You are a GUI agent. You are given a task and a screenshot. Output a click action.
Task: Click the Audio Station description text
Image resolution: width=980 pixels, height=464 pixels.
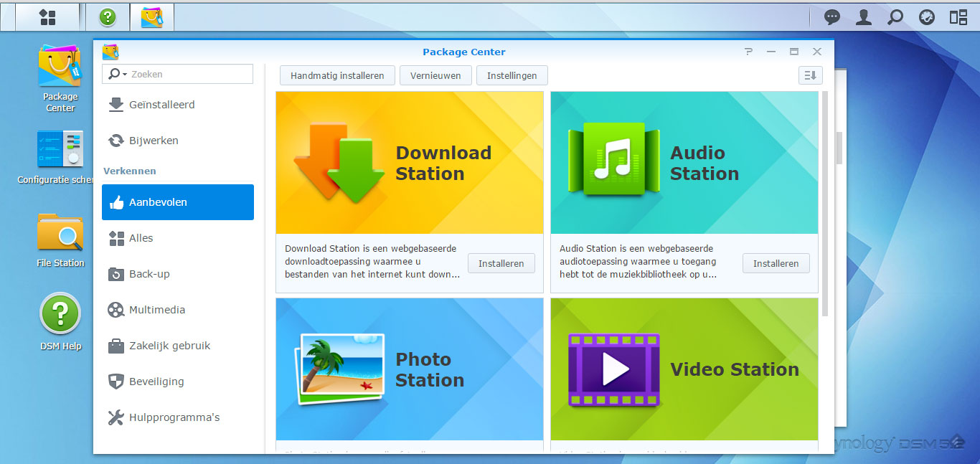pyautogui.click(x=639, y=262)
